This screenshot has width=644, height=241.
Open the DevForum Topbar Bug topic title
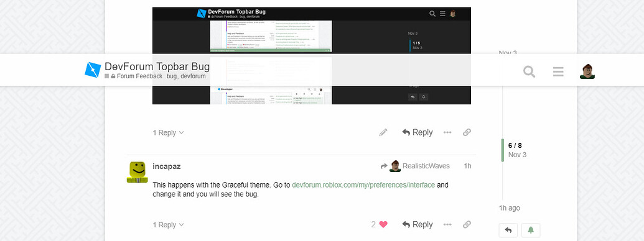click(x=157, y=66)
